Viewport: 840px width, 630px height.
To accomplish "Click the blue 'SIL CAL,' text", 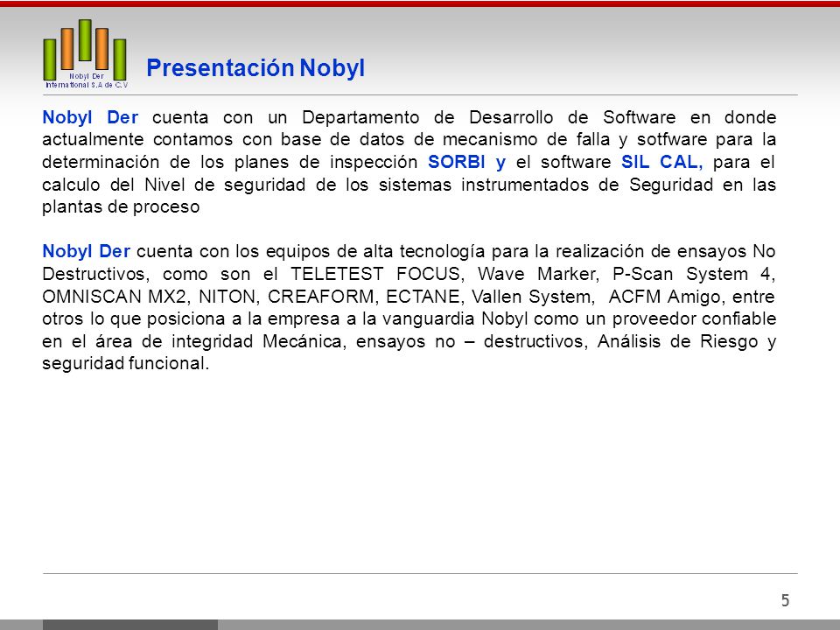I will [x=661, y=162].
